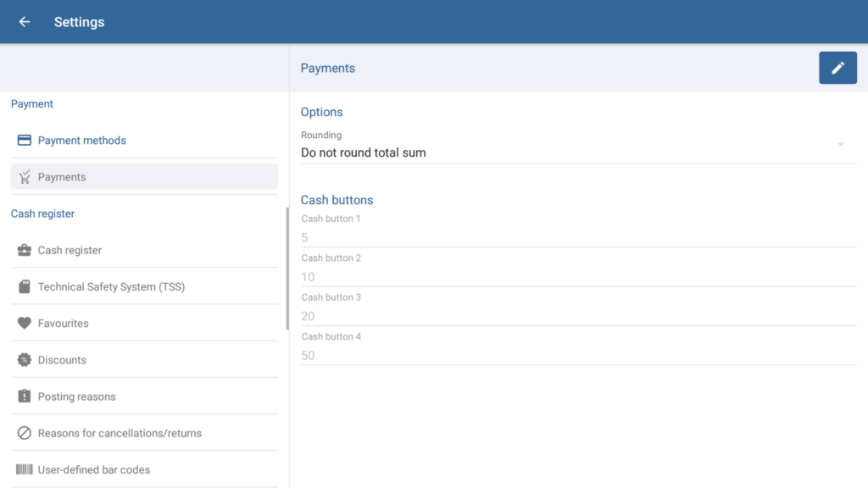Click the Discounts percent badge icon
The height and width of the screenshot is (488, 868).
point(25,360)
